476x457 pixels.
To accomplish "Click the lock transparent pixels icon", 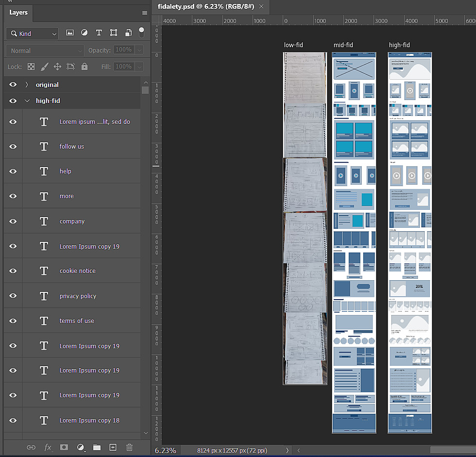I will click(x=31, y=67).
